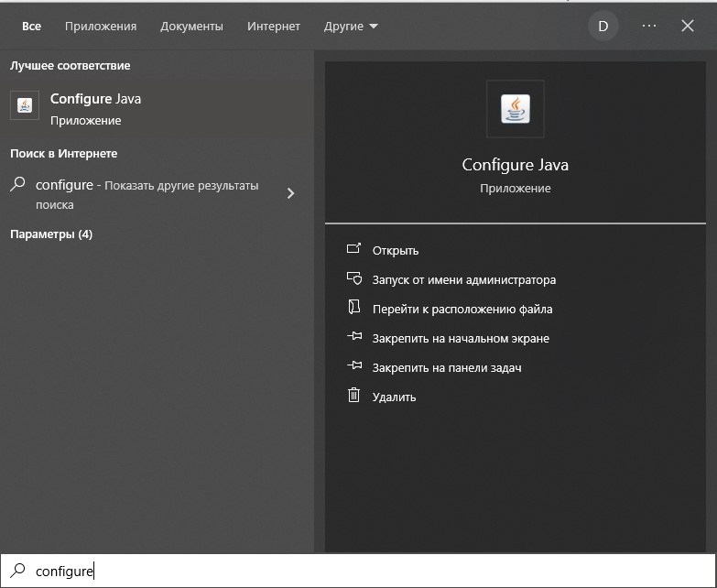Click the search box magnifier icon

17,571
